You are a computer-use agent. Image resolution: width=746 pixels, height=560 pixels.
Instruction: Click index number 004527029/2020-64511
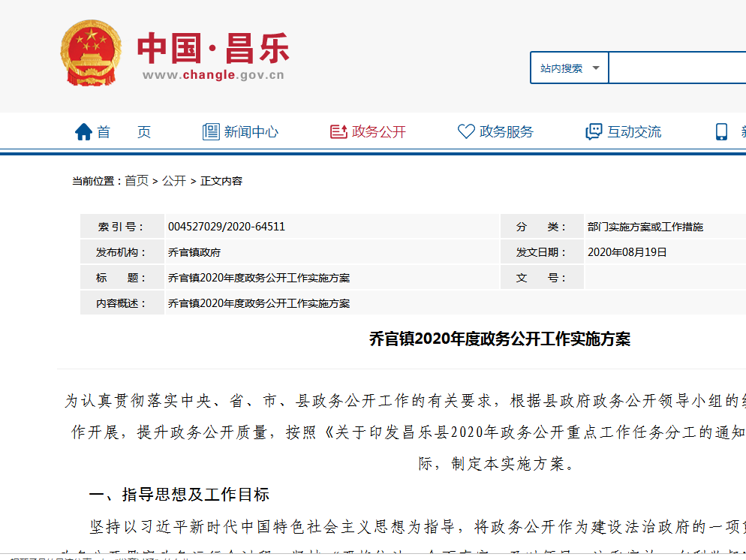pos(227,227)
